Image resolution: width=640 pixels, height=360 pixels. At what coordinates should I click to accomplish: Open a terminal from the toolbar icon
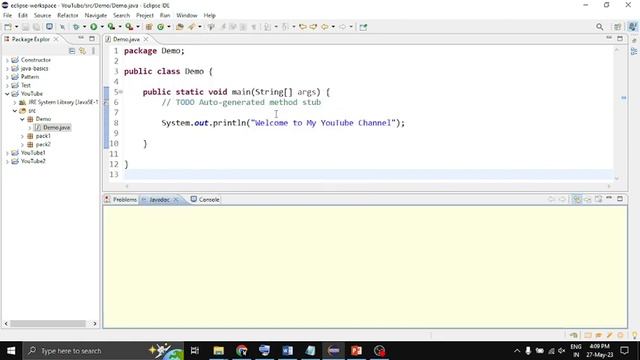49,27
